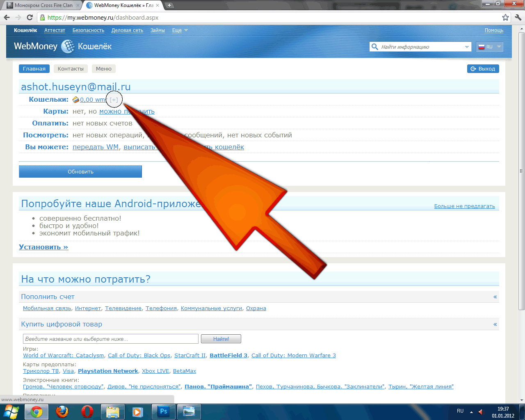The width and height of the screenshot is (525, 420).
Task: Click the Обновить button
Action: (x=80, y=171)
